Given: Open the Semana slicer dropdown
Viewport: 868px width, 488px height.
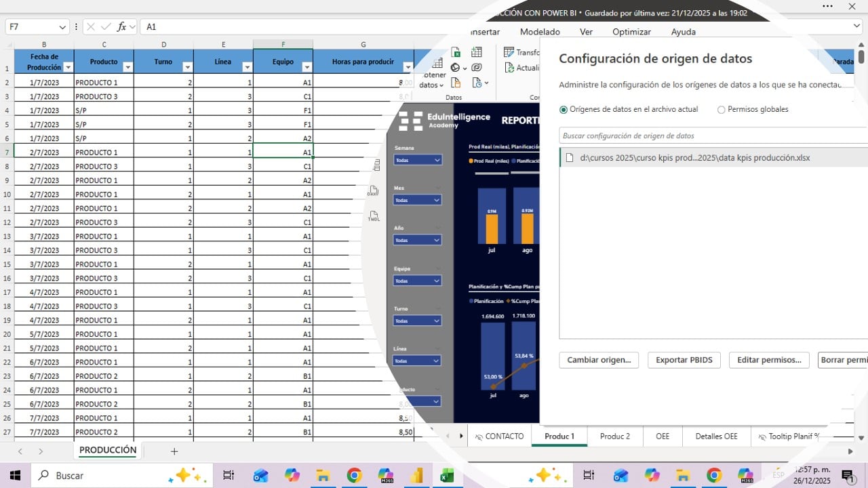Looking at the screenshot, I should click(x=417, y=160).
